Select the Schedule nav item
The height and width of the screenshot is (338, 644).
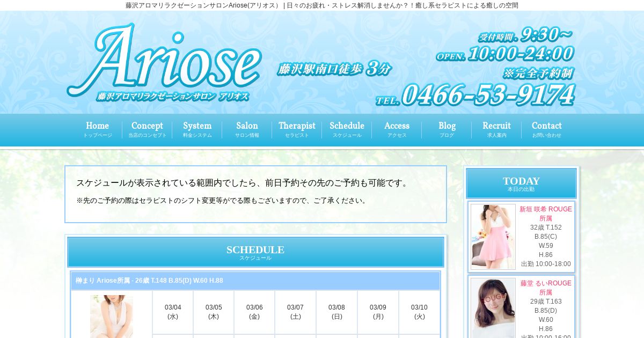coord(347,129)
